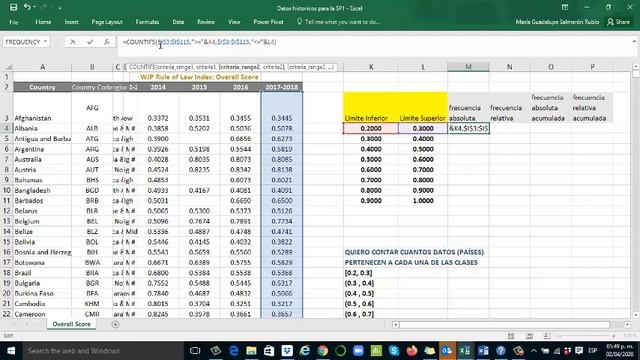
Task: Click the 'frecuencia relativa' header cell
Action: click(509, 108)
